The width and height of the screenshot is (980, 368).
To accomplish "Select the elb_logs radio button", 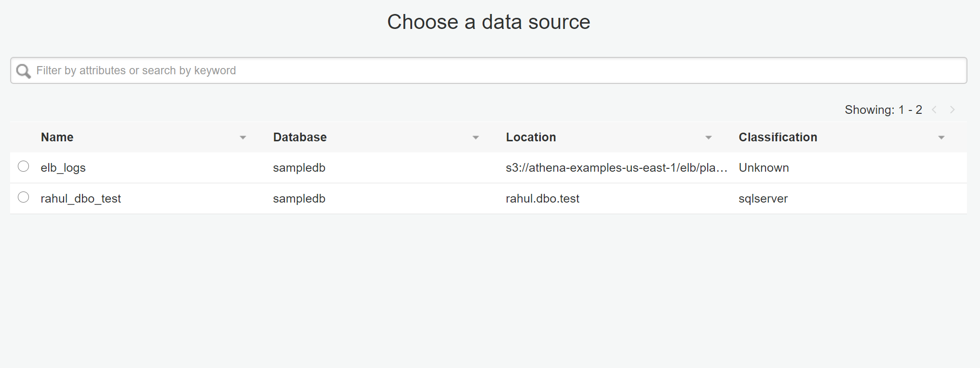I will pyautogui.click(x=23, y=166).
